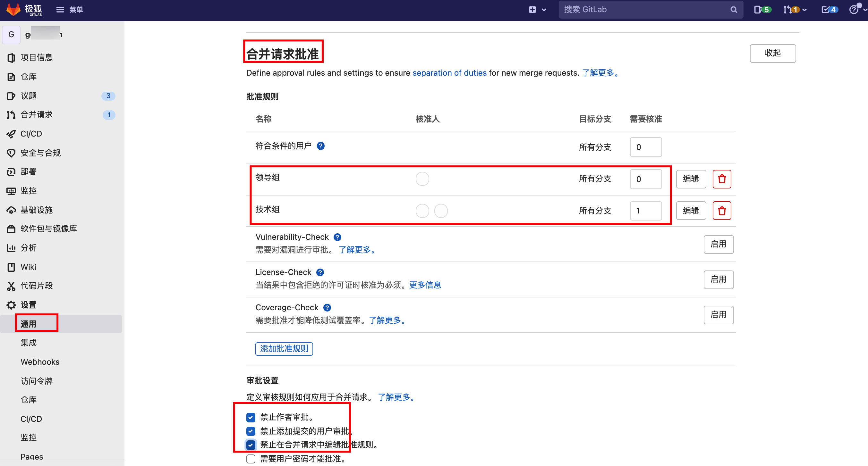Delete the 领导组 approval rule
The width and height of the screenshot is (868, 466).
pyautogui.click(x=721, y=179)
